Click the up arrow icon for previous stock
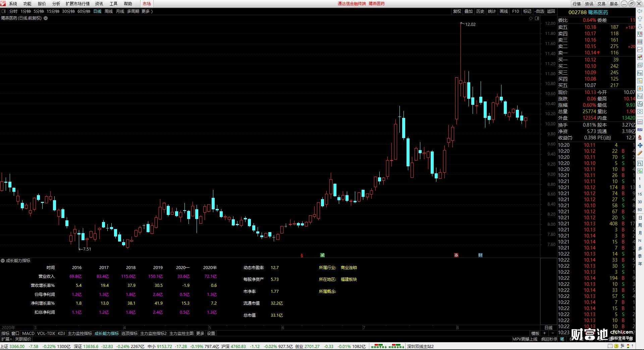This screenshot has height=350, width=644. click(640, 19)
